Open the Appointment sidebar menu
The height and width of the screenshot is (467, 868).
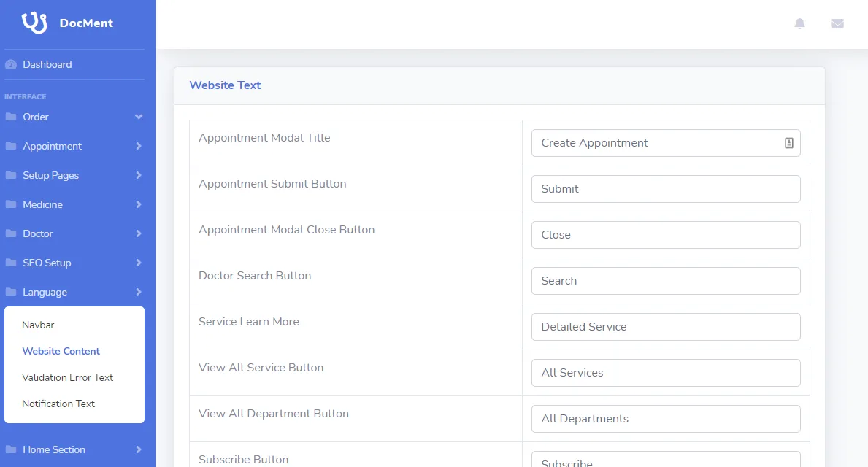click(74, 146)
